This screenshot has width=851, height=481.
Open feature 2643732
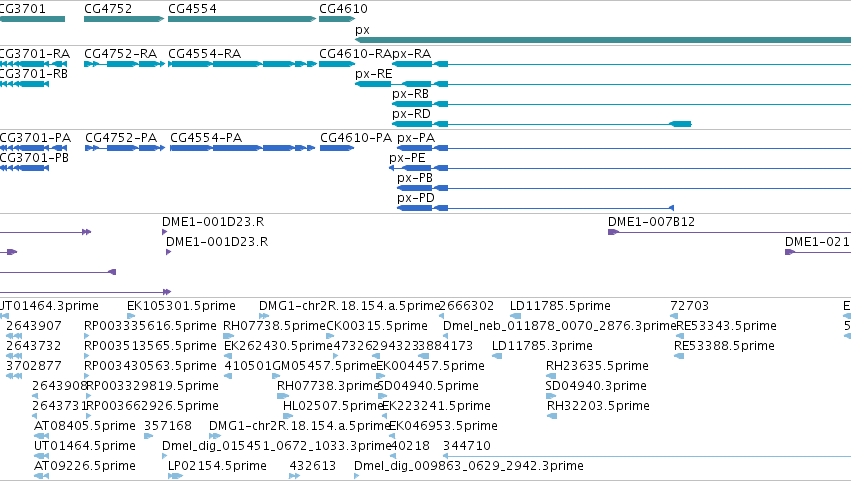click(x=34, y=346)
